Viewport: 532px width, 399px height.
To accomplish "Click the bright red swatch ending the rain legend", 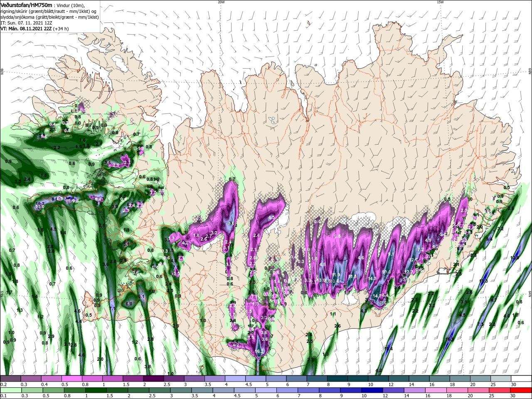I will pyautogui.click(x=521, y=390).
